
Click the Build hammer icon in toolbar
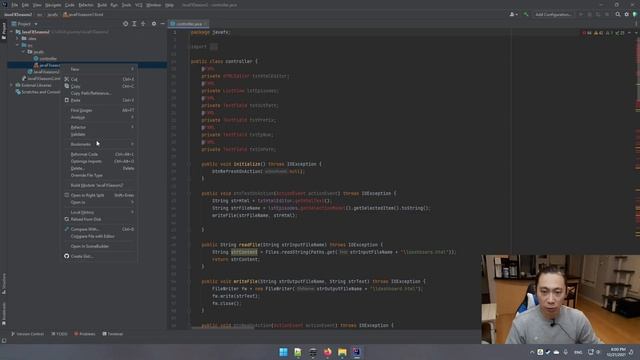[526, 14]
